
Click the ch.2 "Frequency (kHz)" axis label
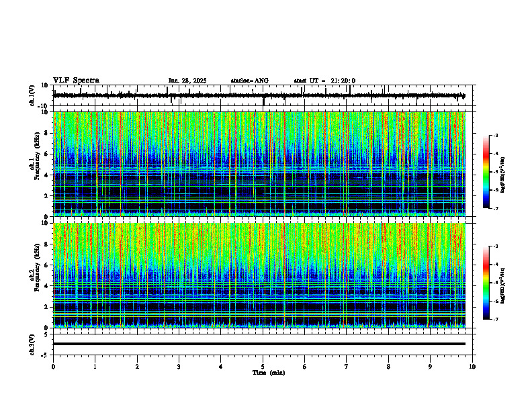coord(37,267)
